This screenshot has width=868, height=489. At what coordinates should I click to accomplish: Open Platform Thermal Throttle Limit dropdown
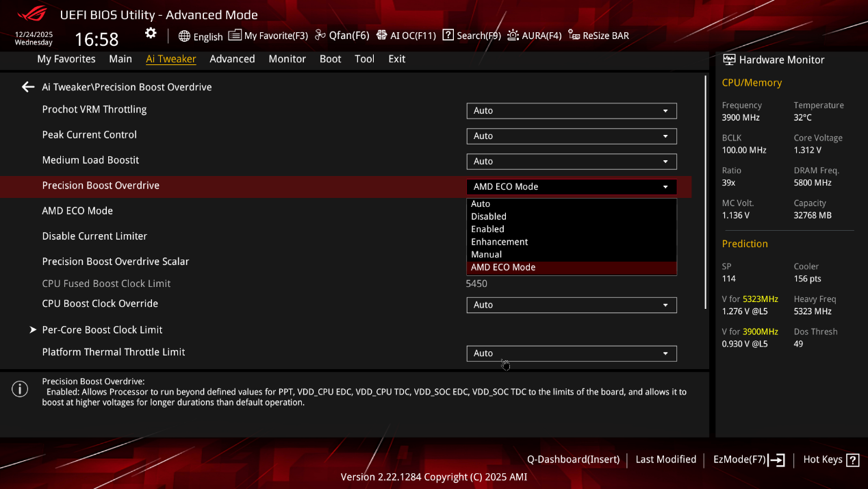(572, 353)
